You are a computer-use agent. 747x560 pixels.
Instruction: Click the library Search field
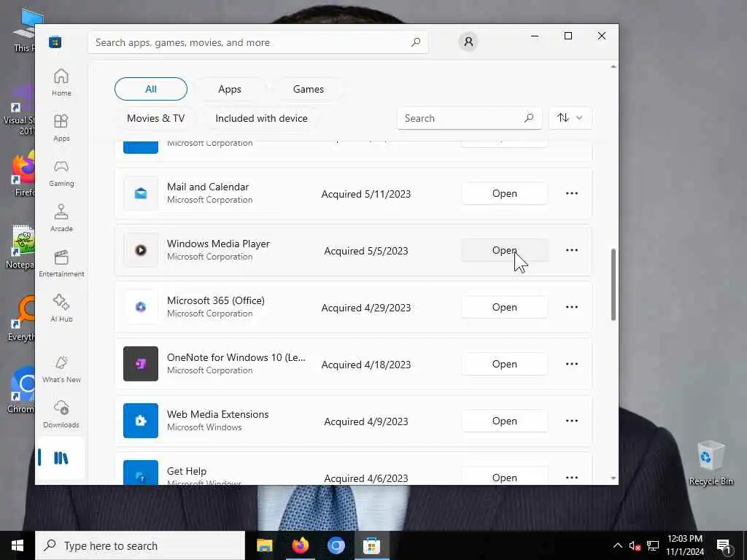point(469,118)
